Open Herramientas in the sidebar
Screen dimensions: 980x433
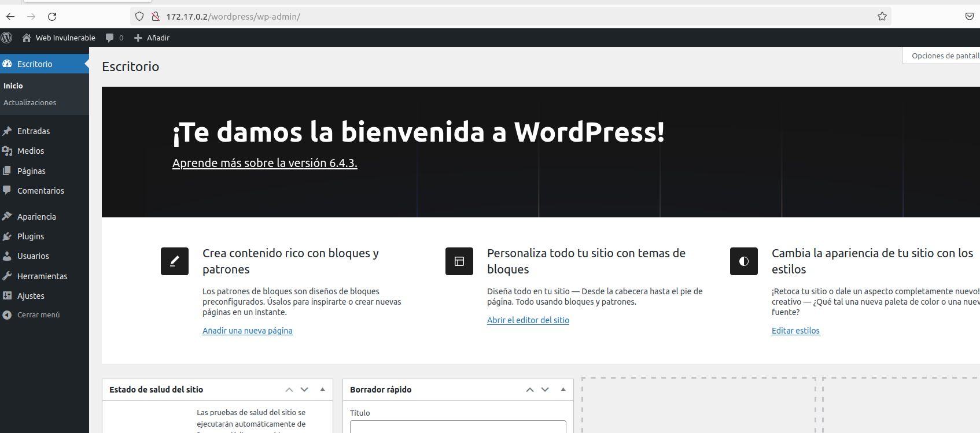click(45, 276)
